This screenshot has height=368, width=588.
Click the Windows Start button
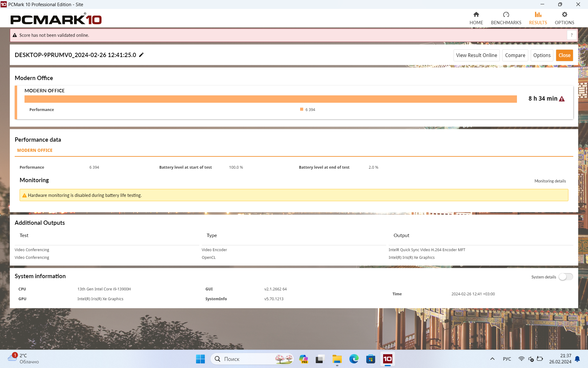[200, 359]
